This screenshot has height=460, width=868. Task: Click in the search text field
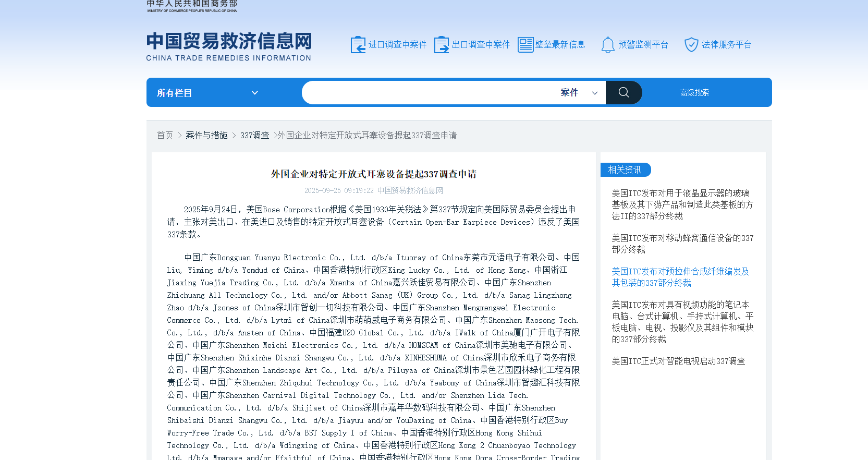click(x=427, y=93)
